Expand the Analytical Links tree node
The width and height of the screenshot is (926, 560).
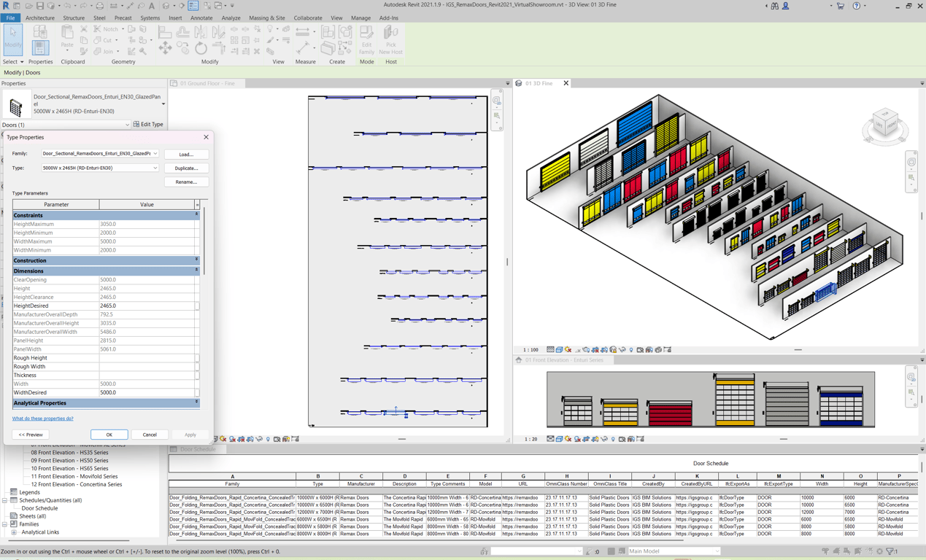(x=14, y=532)
